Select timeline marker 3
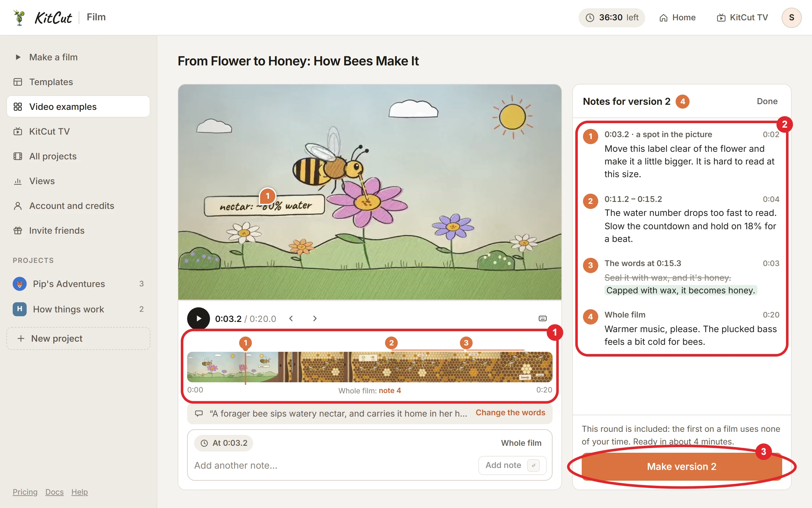The width and height of the screenshot is (812, 508). 466,343
